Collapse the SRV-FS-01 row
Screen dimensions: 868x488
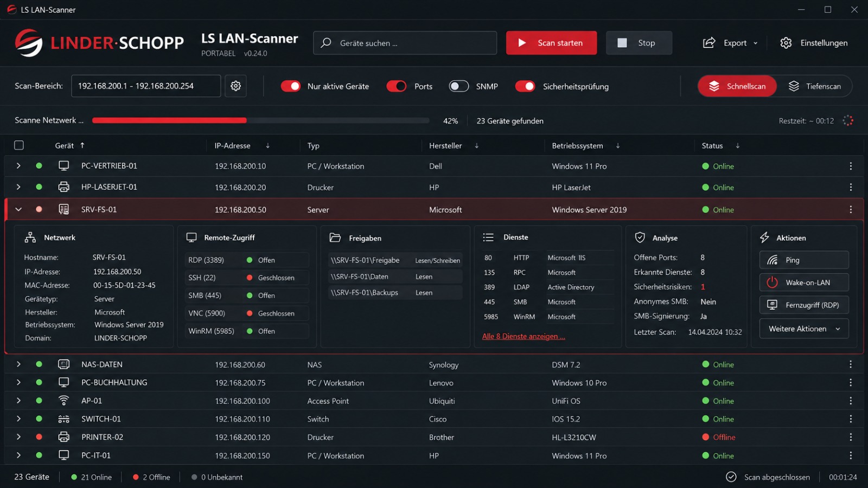(x=18, y=209)
